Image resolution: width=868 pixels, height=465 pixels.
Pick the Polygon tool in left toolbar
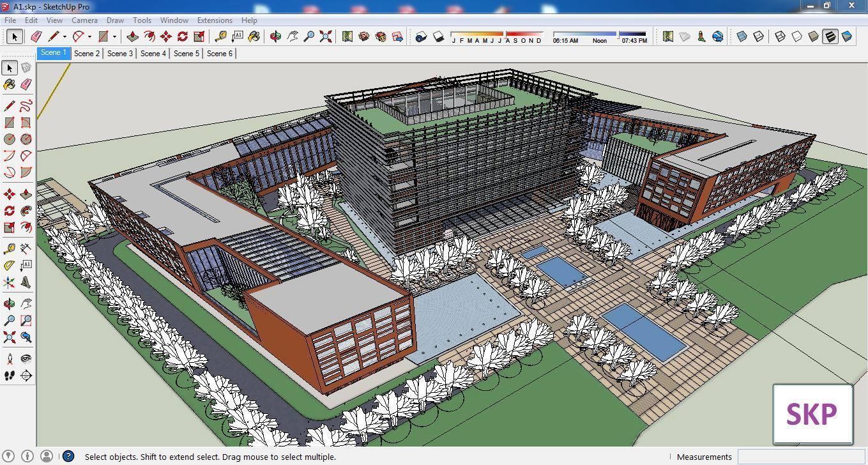[26, 139]
